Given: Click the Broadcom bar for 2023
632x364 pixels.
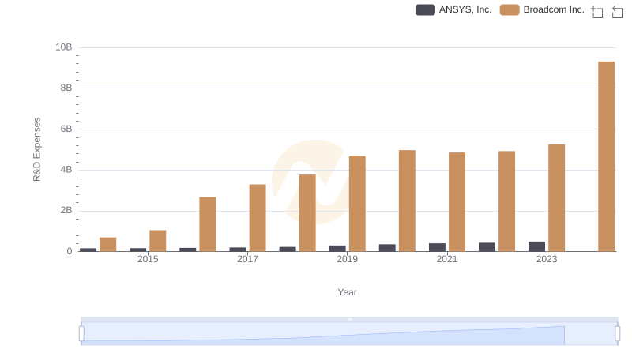Looking at the screenshot, I should point(556,197).
